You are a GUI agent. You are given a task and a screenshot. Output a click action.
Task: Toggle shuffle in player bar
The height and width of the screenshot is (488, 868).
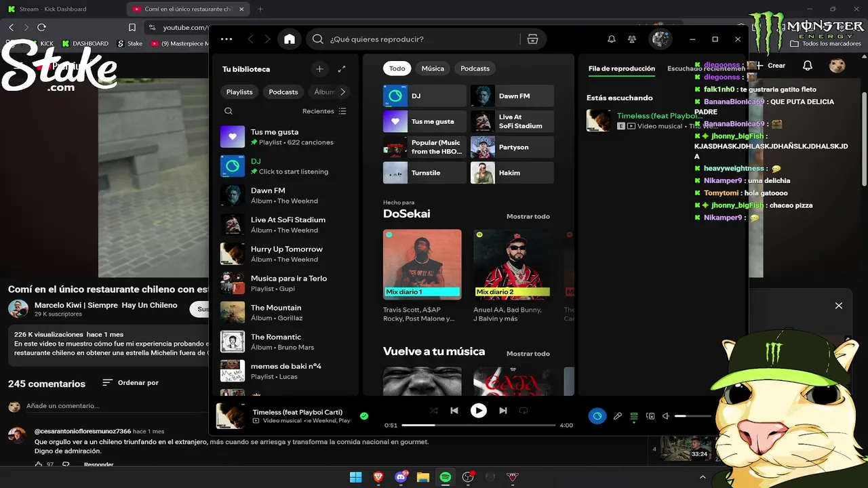[434, 411]
